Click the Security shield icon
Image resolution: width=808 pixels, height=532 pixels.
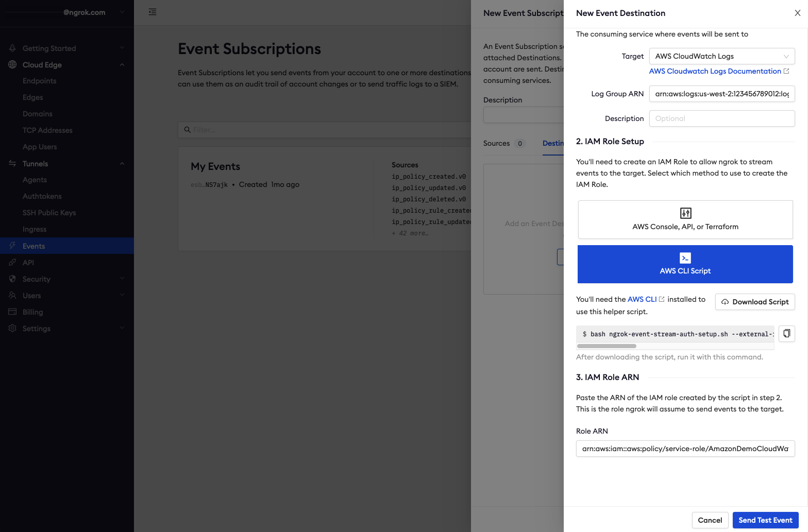(12, 279)
